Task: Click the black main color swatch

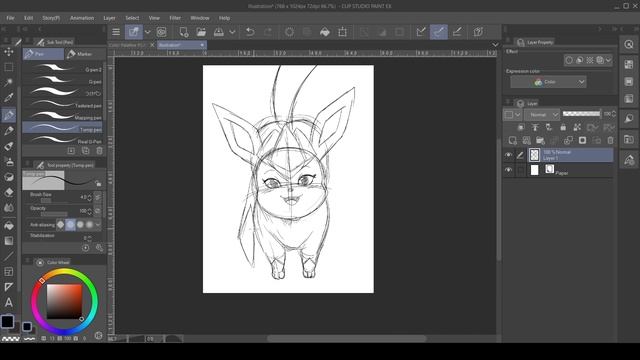Action: 7,321
